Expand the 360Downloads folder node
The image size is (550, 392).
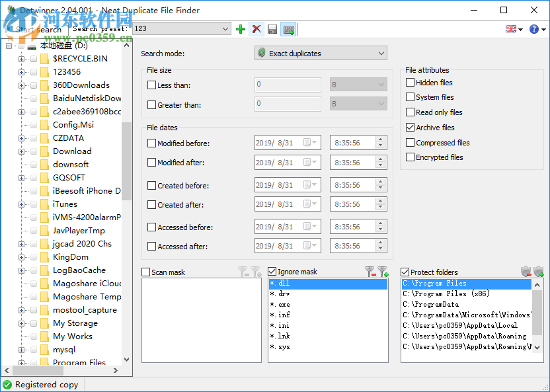coord(21,85)
